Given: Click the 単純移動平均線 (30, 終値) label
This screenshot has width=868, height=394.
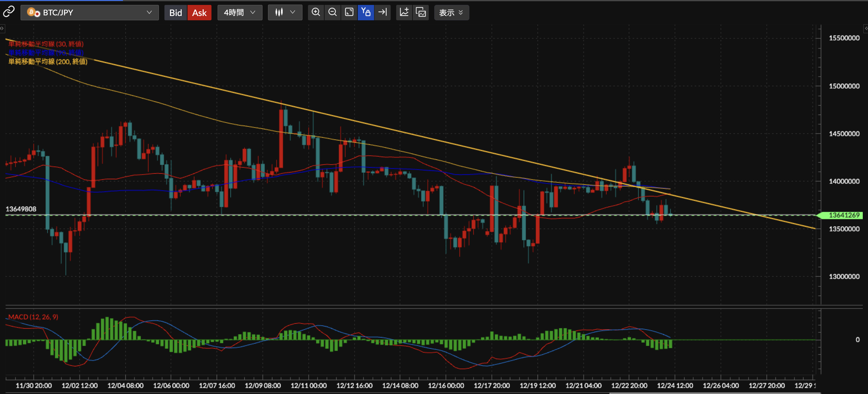Looking at the screenshot, I should point(46,44).
